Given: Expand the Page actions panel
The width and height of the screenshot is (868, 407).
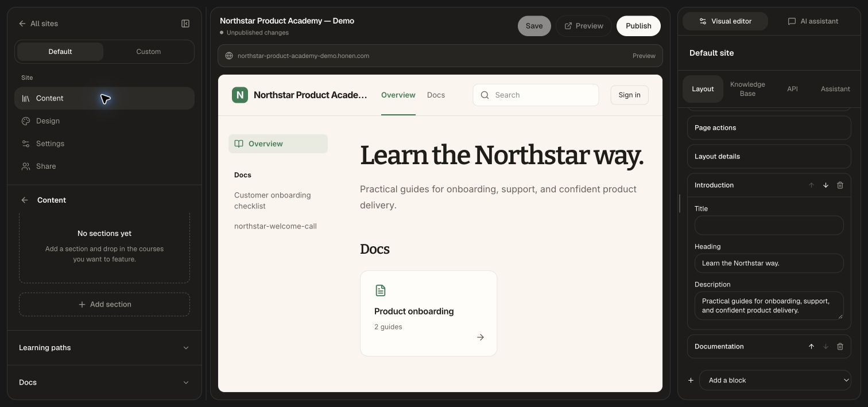Looking at the screenshot, I should pos(769,128).
